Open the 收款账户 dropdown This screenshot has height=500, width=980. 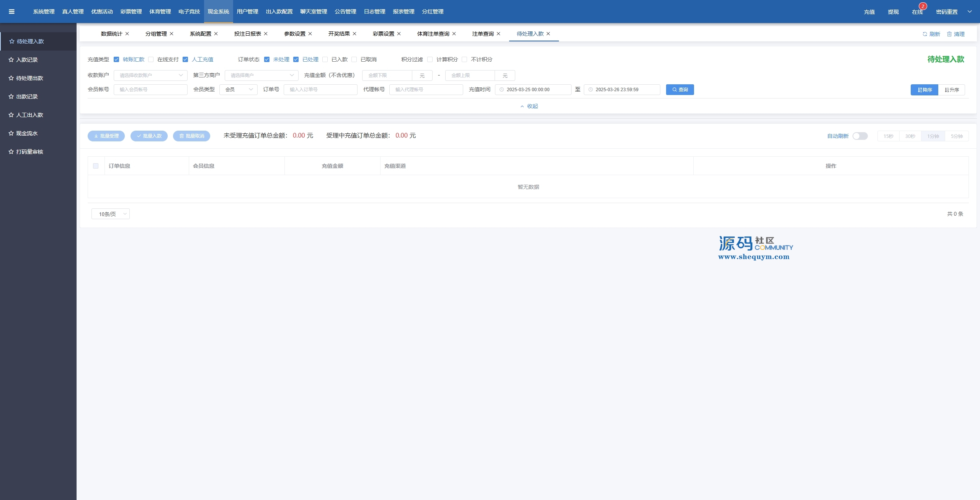coord(150,75)
